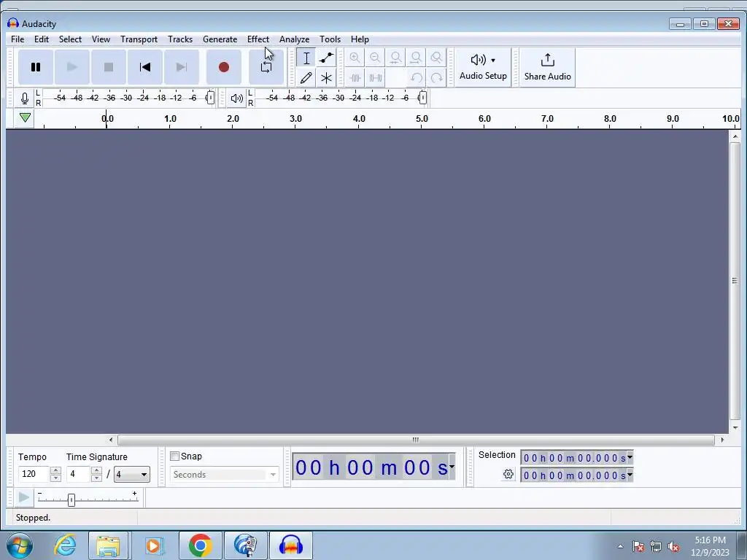Viewport: 747px width, 560px height.
Task: Open the Generate menu
Action: click(220, 39)
